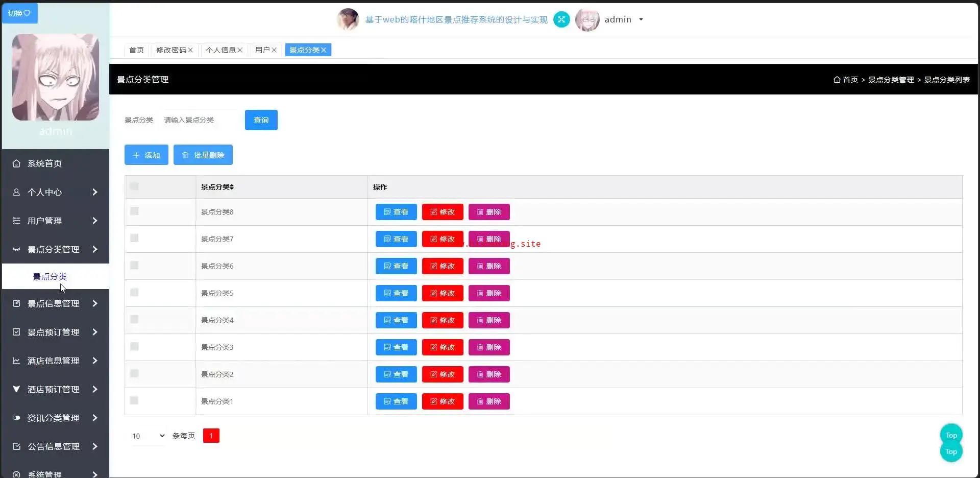The image size is (980, 478).
Task: Click the logo image left of system title
Action: pyautogui.click(x=348, y=19)
